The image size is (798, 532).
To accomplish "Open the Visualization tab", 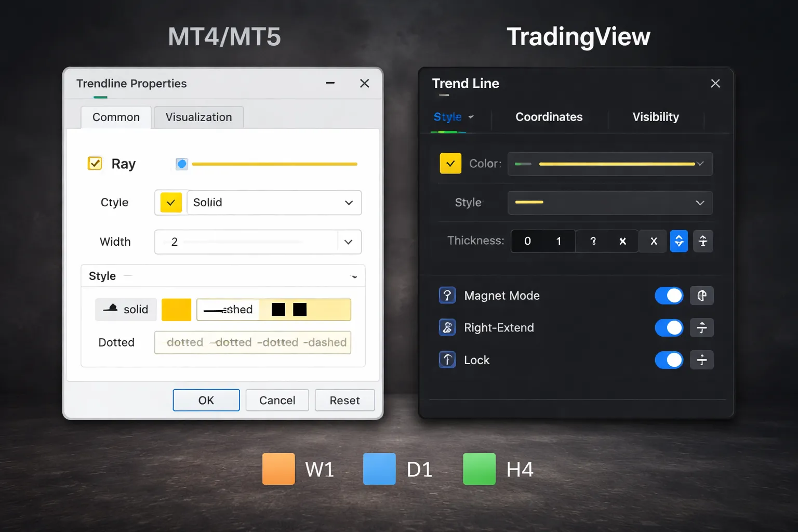I will click(x=198, y=117).
